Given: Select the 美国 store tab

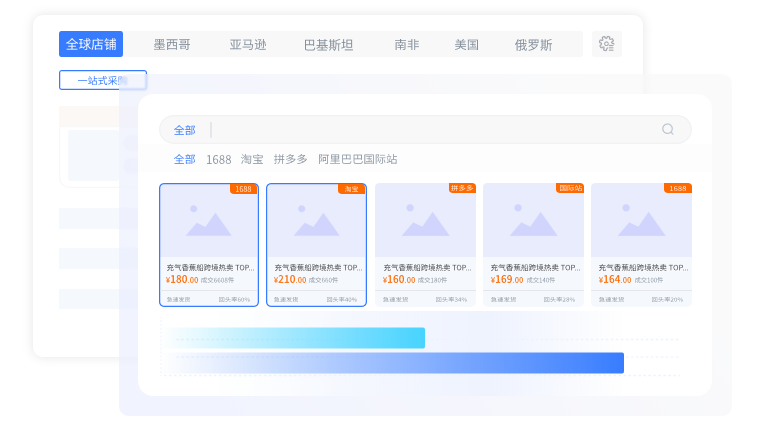Looking at the screenshot, I should (x=466, y=45).
